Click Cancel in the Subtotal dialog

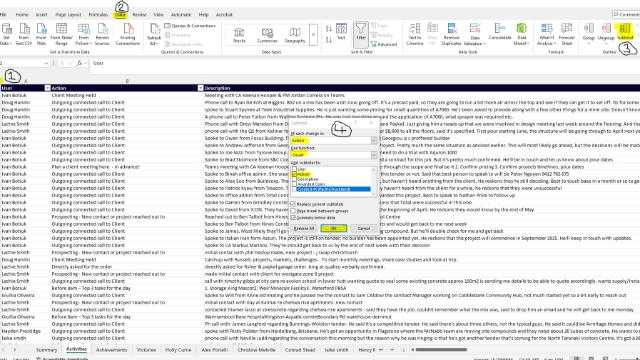coord(363,229)
